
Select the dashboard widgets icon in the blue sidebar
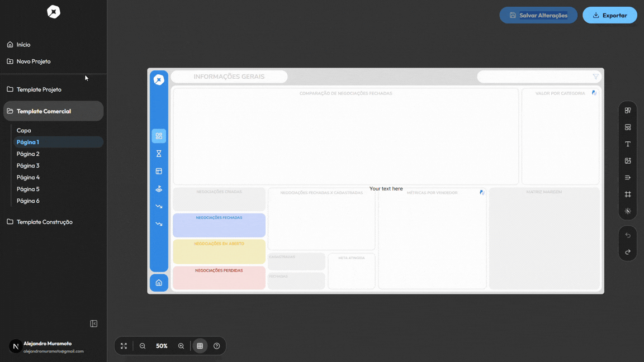click(159, 136)
